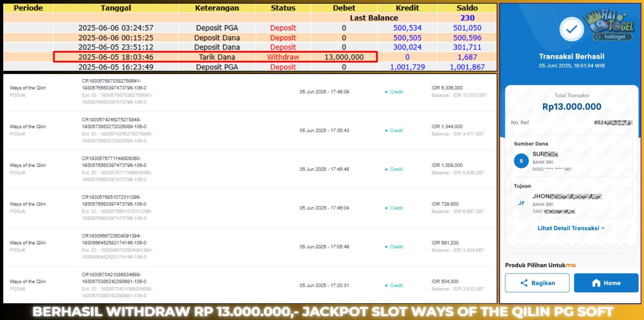Click the S avatar of Sumber Dana

521,161
